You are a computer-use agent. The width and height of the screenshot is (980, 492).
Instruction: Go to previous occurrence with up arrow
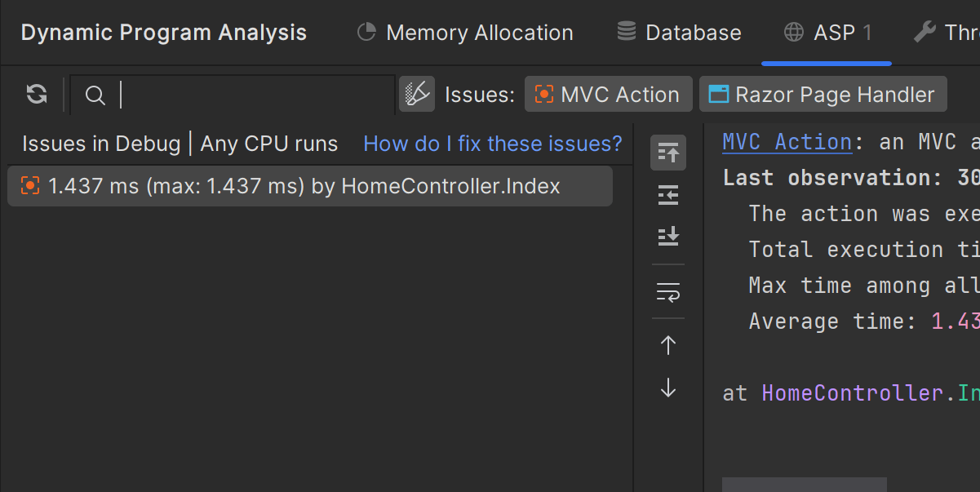click(x=668, y=345)
